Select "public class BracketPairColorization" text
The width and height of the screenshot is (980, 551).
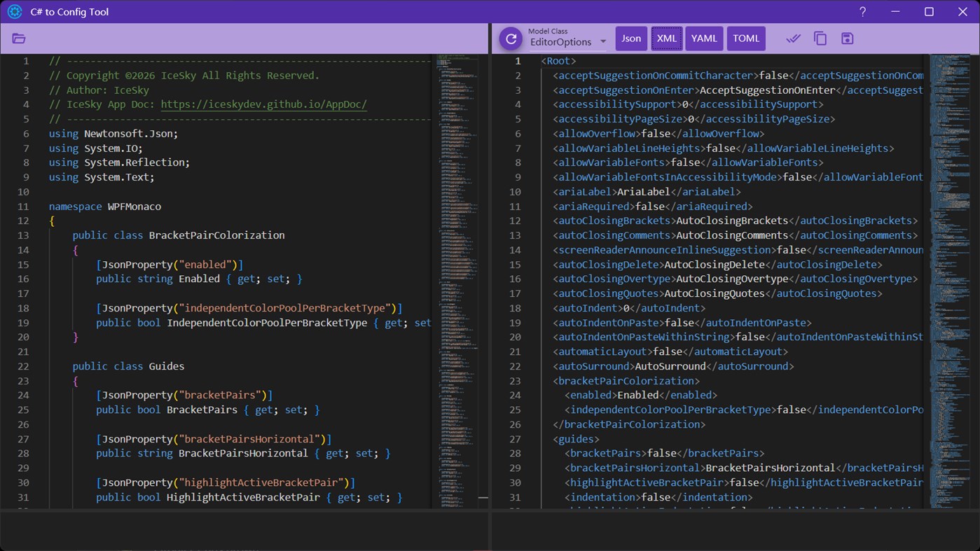[x=178, y=235]
